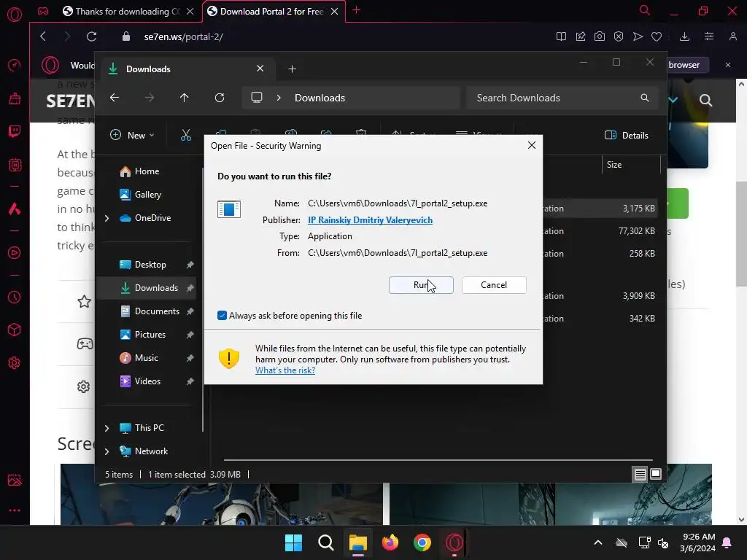Open Opera downloads panel icon
The width and height of the screenshot is (747, 560).
[x=684, y=36]
